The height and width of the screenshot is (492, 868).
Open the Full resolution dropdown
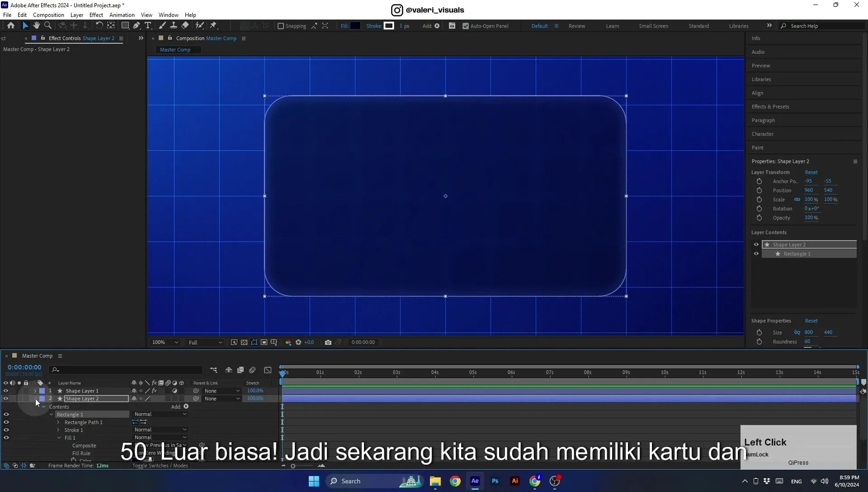[205, 342]
